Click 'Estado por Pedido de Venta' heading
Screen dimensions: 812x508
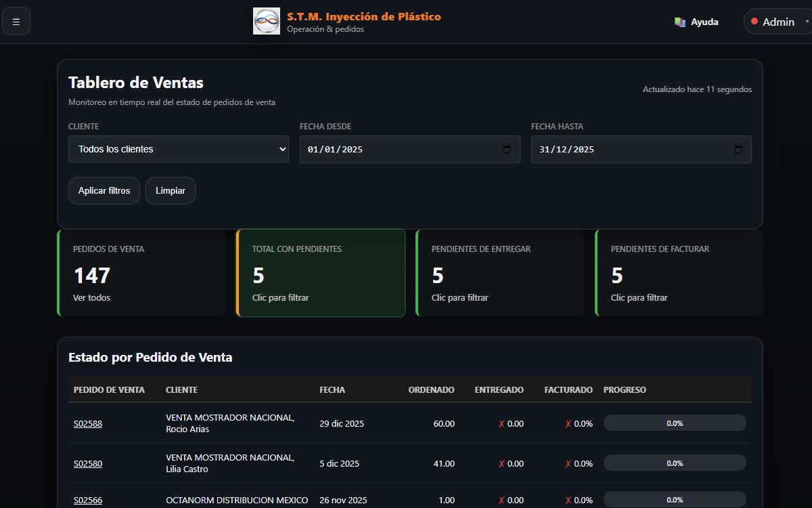click(150, 357)
